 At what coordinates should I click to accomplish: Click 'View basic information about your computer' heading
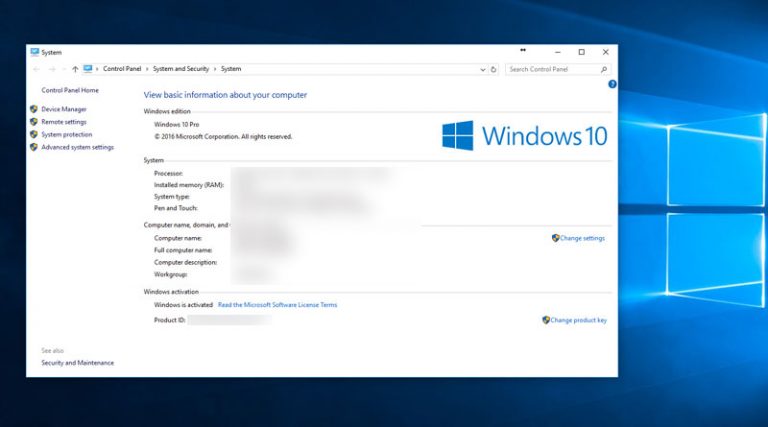tap(225, 95)
